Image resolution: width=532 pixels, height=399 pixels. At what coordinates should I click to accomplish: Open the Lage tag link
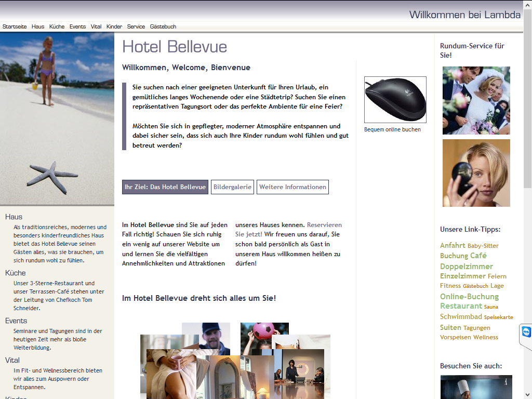pyautogui.click(x=497, y=286)
